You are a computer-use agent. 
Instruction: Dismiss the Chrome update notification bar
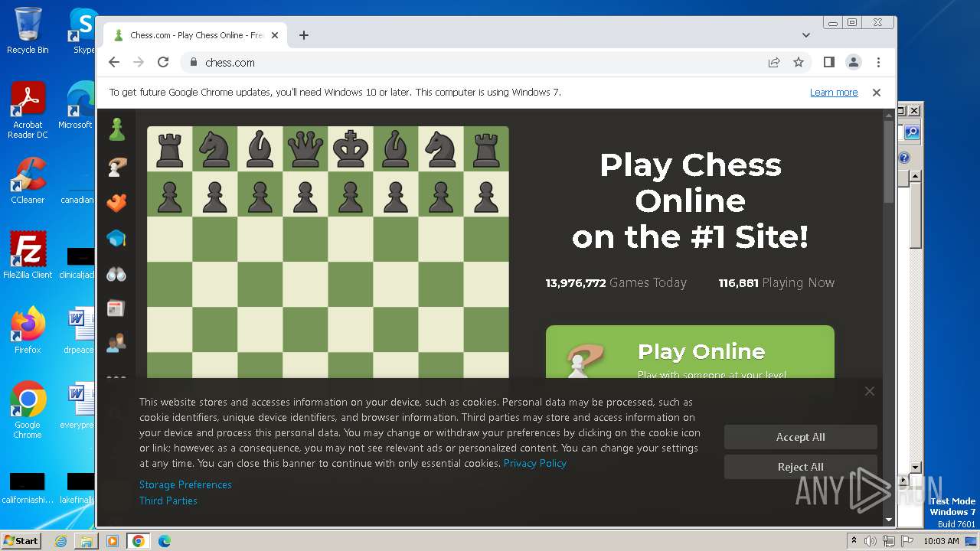pyautogui.click(x=877, y=92)
